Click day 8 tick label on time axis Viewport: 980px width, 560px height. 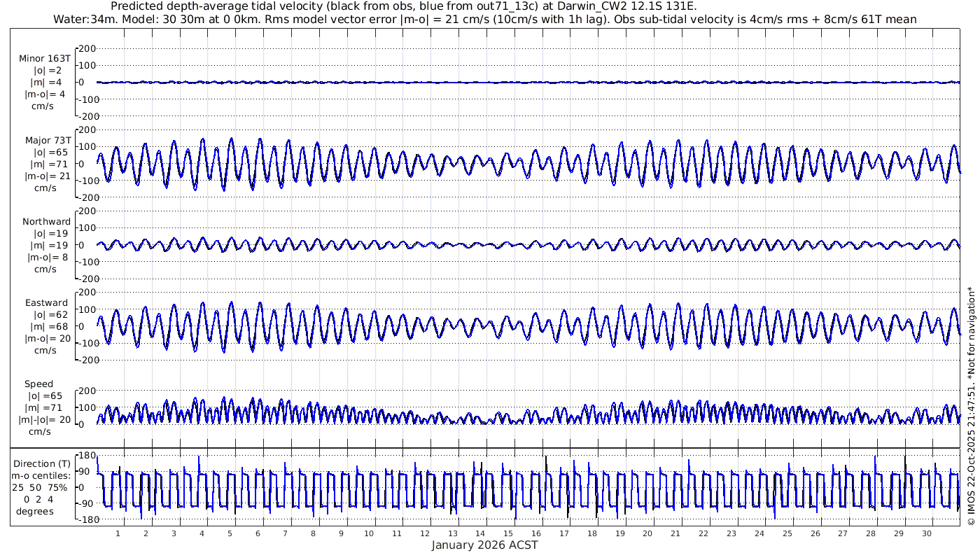pos(313,533)
